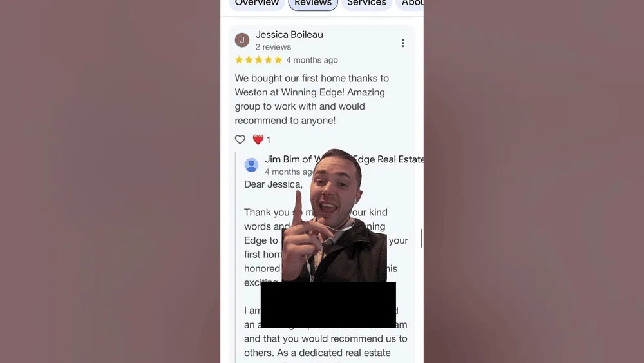The image size is (644, 363).
Task: Open the Services tab
Action: tap(367, 3)
